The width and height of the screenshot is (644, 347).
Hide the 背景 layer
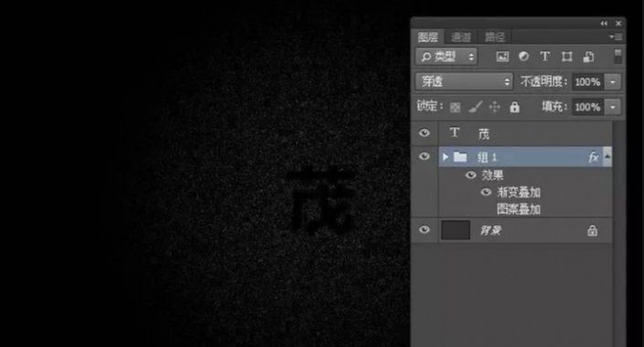[x=424, y=229]
